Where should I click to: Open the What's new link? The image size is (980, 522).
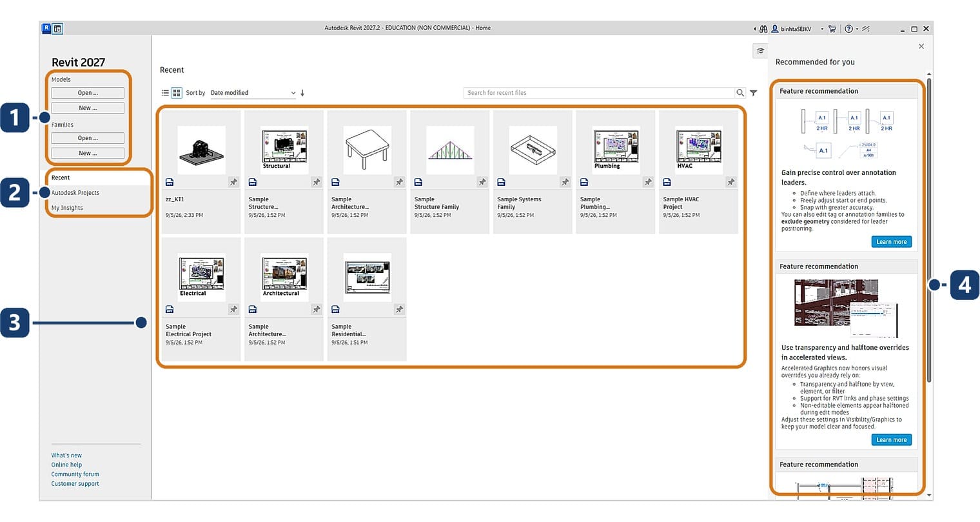coord(66,456)
